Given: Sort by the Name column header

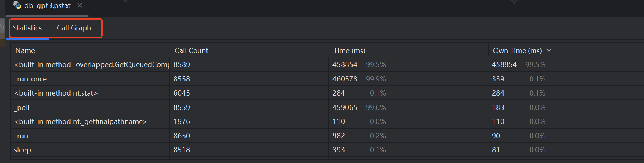Looking at the screenshot, I should click(x=25, y=50).
